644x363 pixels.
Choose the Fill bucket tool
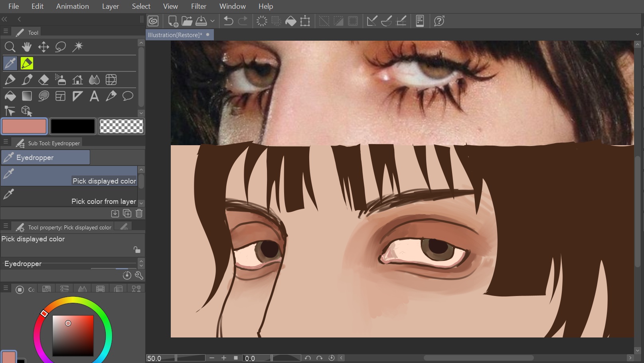point(10,96)
